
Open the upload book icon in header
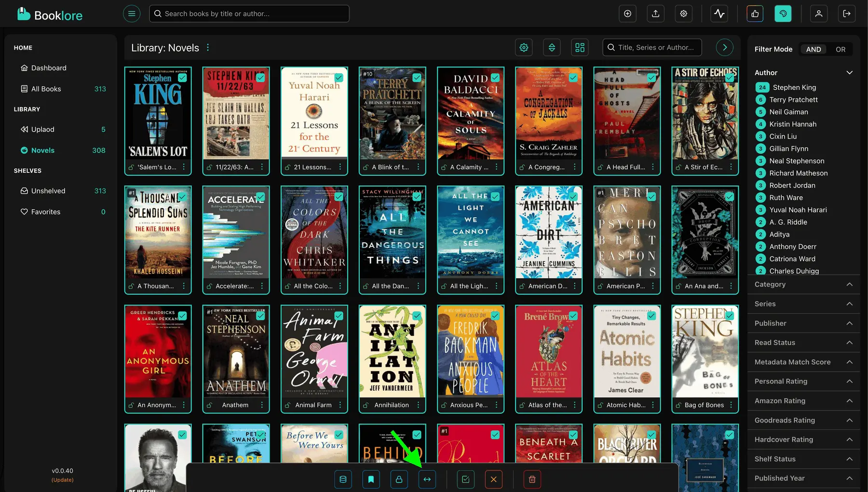click(x=656, y=13)
